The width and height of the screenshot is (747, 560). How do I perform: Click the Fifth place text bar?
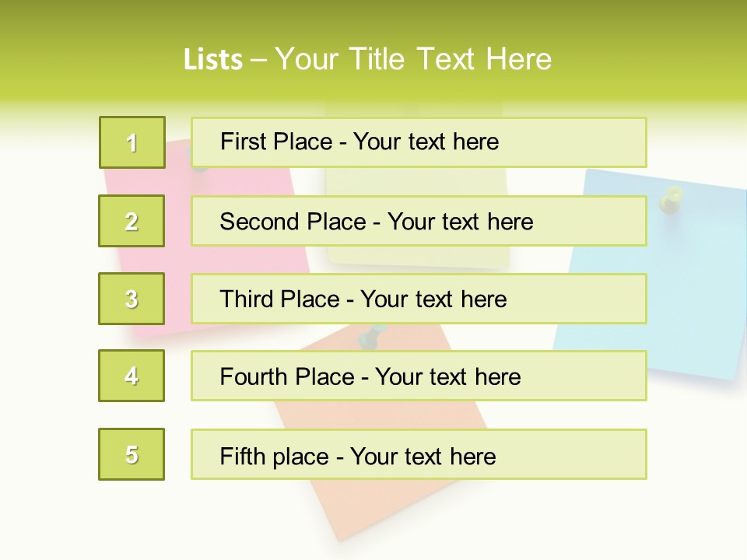[x=419, y=454]
